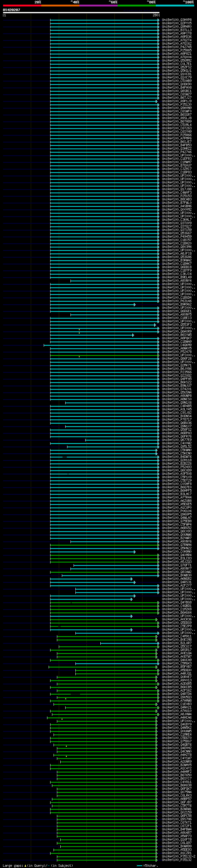Viewport: 197px width, 868px height.
Task: Open the last hit UniRef100_P35132
Action: (x=177, y=860)
